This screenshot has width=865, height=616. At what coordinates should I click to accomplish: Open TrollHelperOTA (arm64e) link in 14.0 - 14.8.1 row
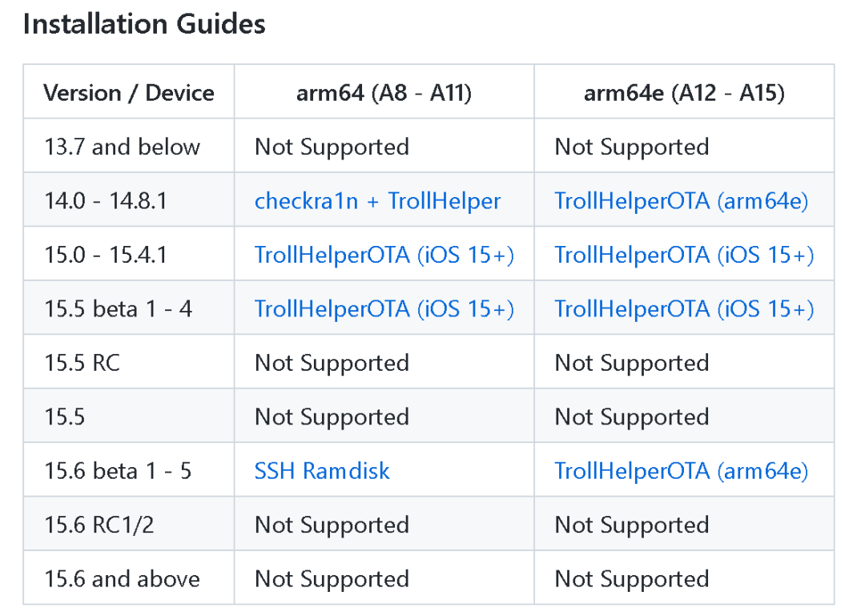tap(682, 200)
